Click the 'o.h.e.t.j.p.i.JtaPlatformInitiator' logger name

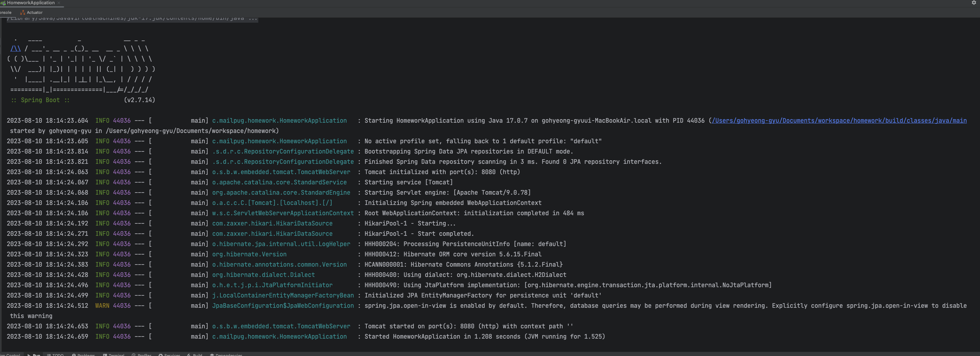coord(272,285)
